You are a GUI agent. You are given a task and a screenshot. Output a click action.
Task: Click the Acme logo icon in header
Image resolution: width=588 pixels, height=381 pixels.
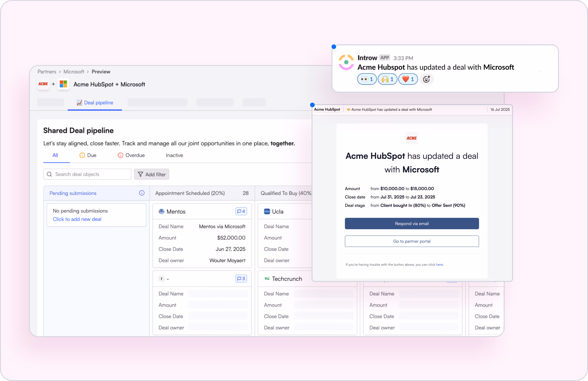[43, 84]
